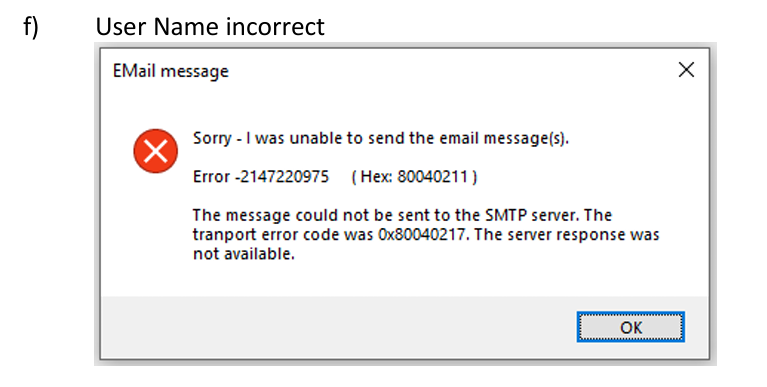Click the Hex: 80040211 text
This screenshot has height=387, width=767.
click(414, 177)
